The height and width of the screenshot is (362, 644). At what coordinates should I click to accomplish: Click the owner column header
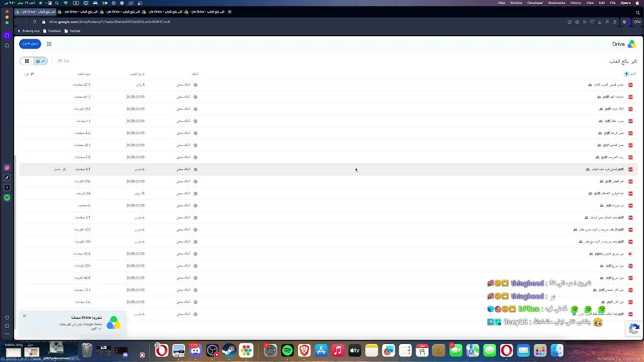[x=195, y=74]
